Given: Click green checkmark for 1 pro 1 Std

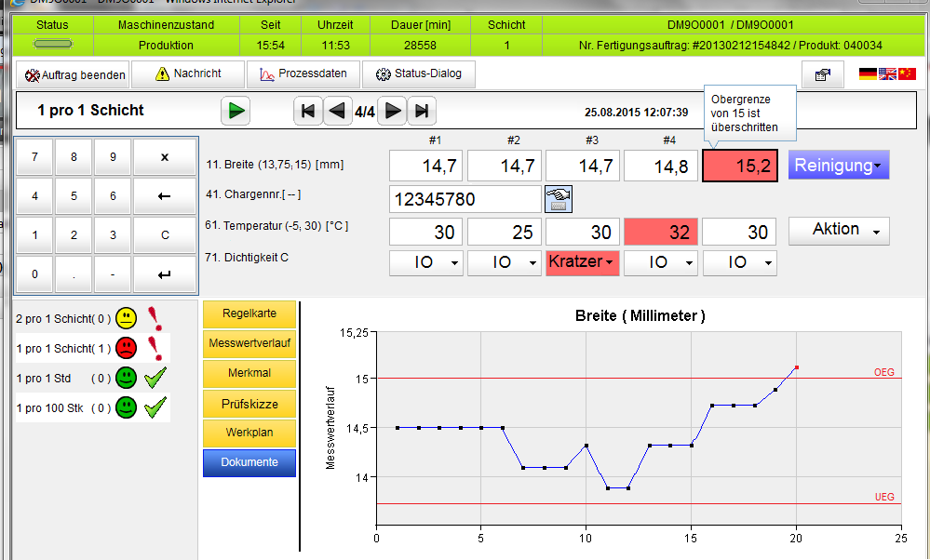Looking at the screenshot, I should (x=155, y=377).
